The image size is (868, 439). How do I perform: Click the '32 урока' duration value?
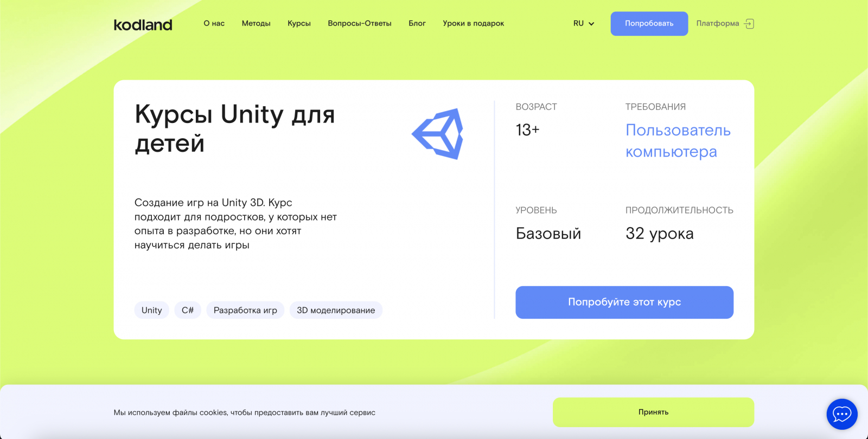pyautogui.click(x=660, y=234)
